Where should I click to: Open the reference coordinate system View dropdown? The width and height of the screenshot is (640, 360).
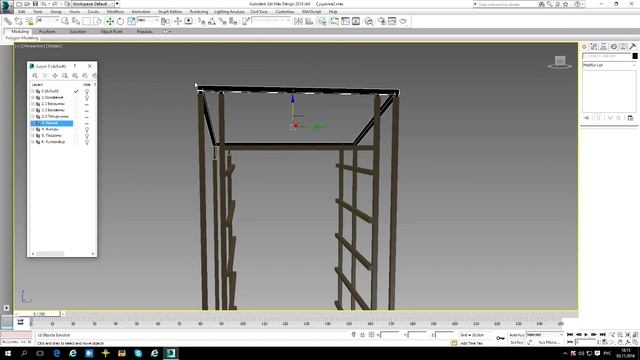[148, 20]
